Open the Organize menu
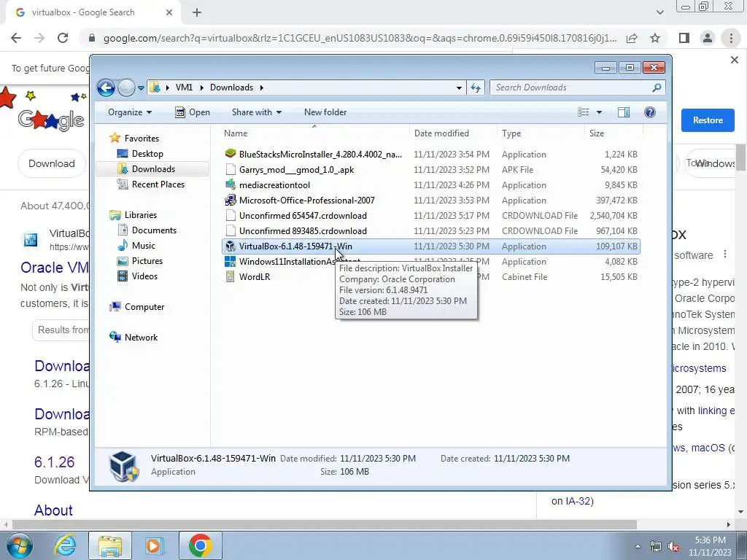 pos(130,112)
